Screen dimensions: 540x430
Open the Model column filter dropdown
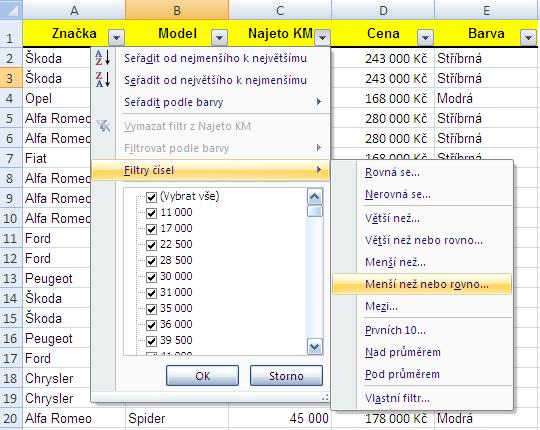click(x=219, y=37)
